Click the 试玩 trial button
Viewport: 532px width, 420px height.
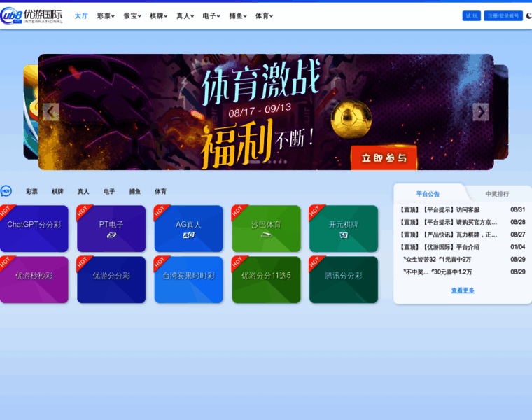(x=471, y=15)
